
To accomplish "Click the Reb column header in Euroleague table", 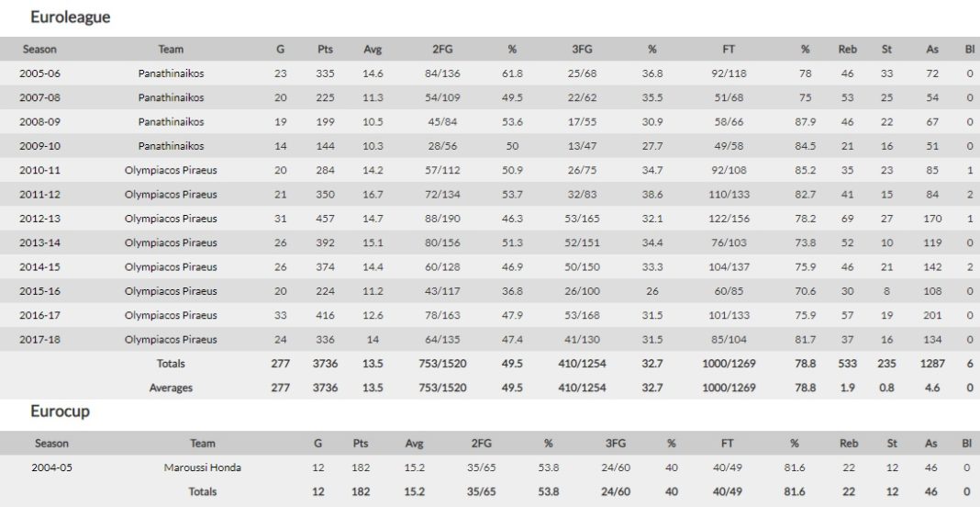I will pyautogui.click(x=848, y=50).
